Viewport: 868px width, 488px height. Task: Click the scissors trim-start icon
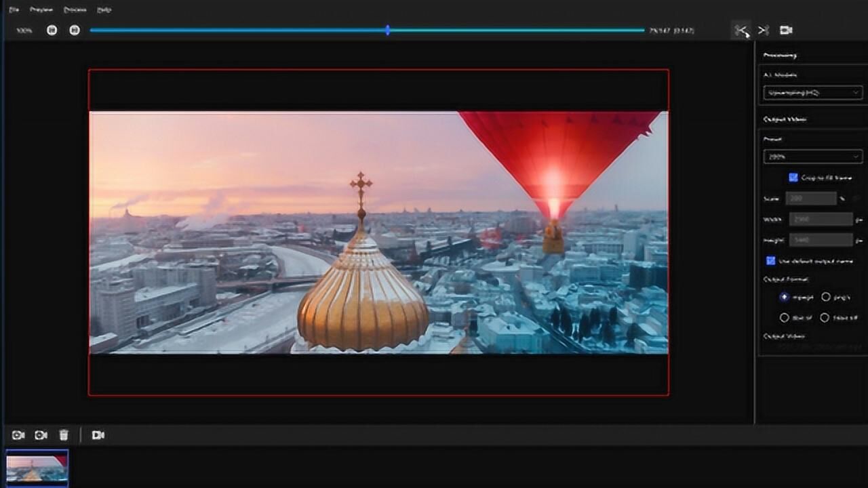coord(741,30)
